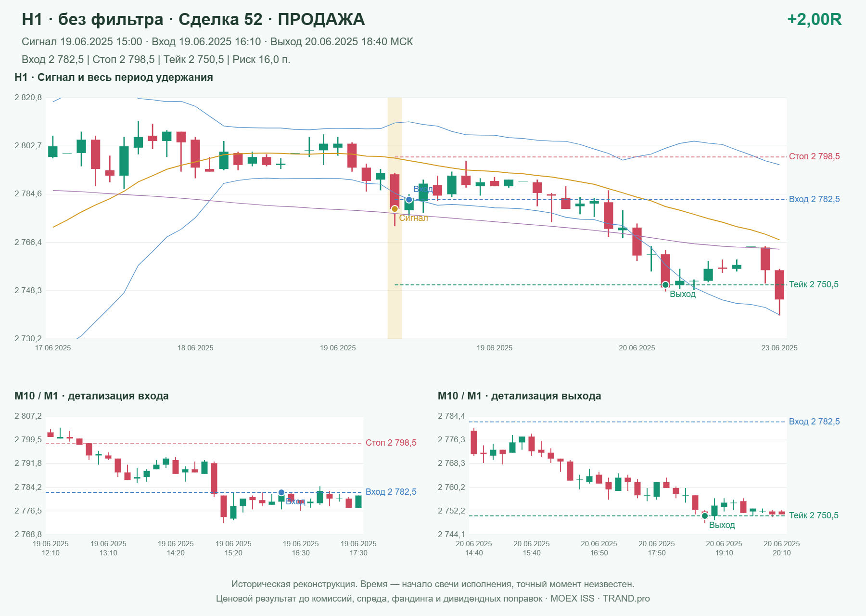Click the entry chart time label 15:20

pos(233,553)
